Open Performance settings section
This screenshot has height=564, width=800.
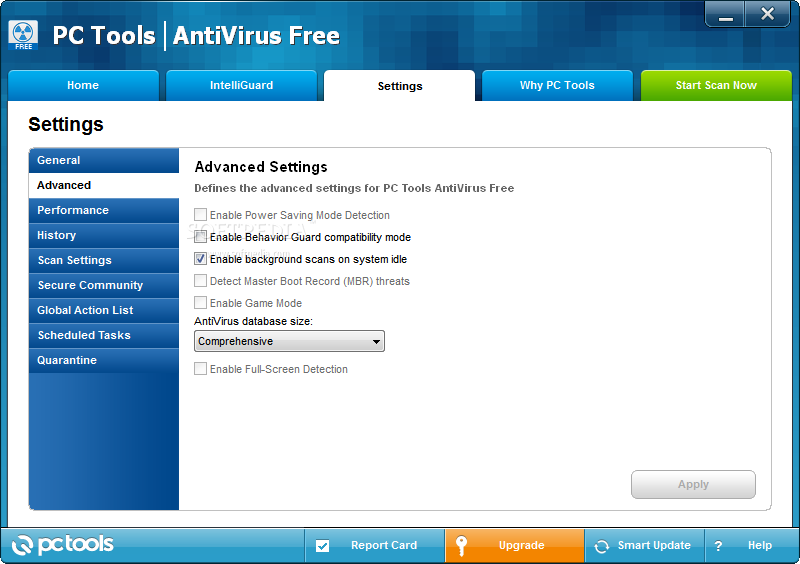(x=104, y=210)
